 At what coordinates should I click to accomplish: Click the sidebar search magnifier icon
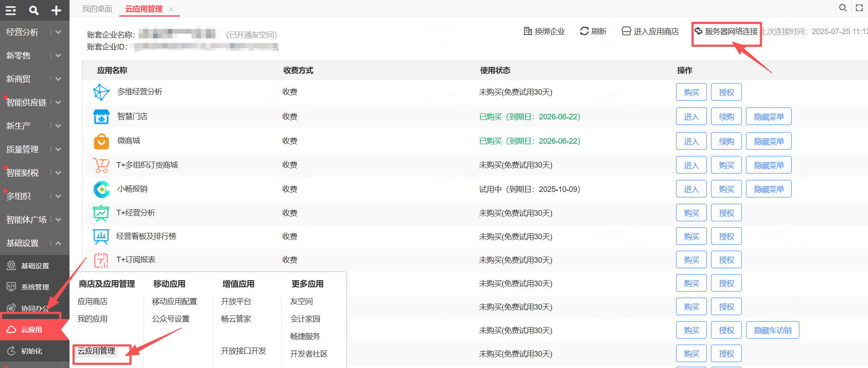click(x=34, y=10)
